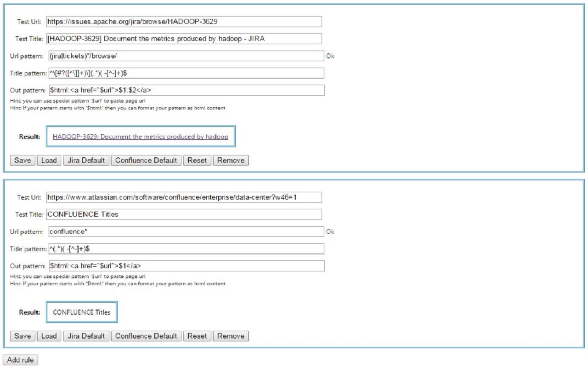Save the first Jira rule
The height and width of the screenshot is (368, 588).
(22, 161)
